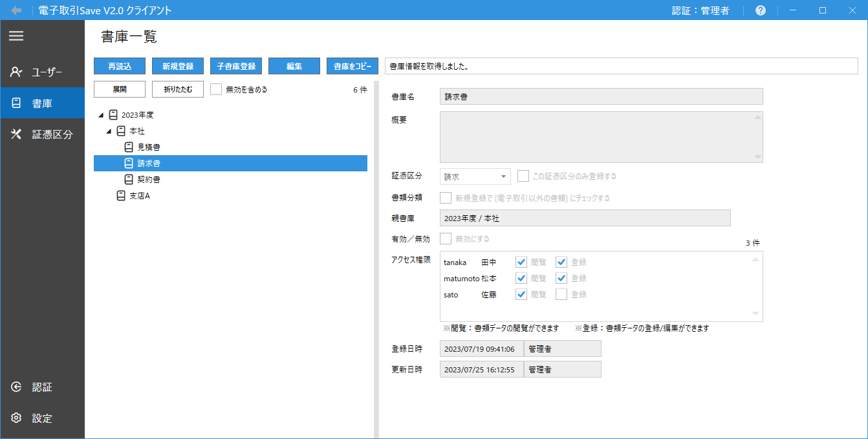Open 設定 via the gear icon
This screenshot has width=868, height=439.
(x=17, y=418)
